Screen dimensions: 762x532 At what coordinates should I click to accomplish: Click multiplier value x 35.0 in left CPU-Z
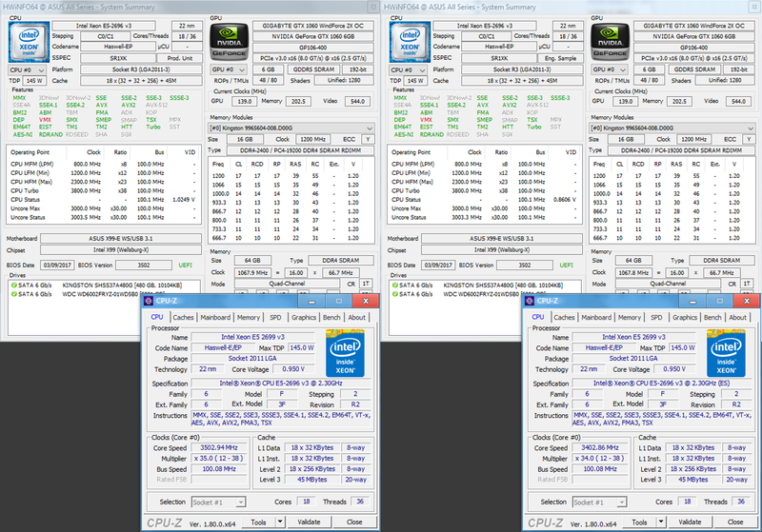(219, 458)
